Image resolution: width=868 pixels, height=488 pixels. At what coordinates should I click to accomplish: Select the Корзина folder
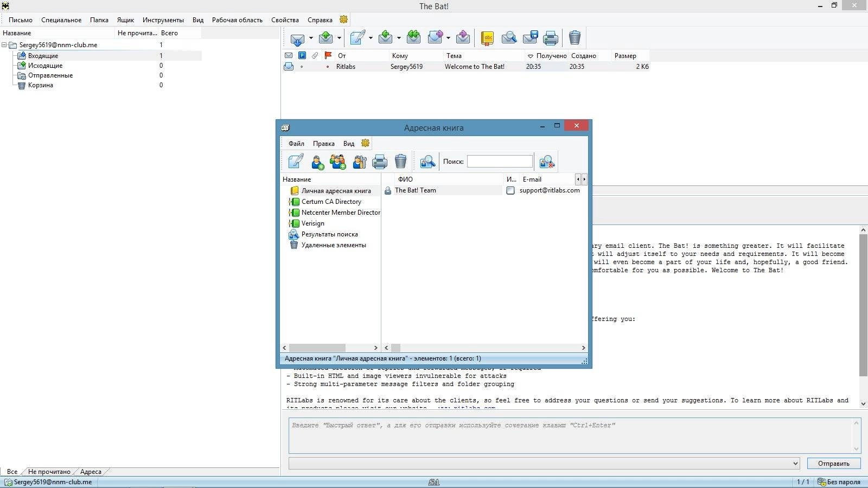[41, 85]
